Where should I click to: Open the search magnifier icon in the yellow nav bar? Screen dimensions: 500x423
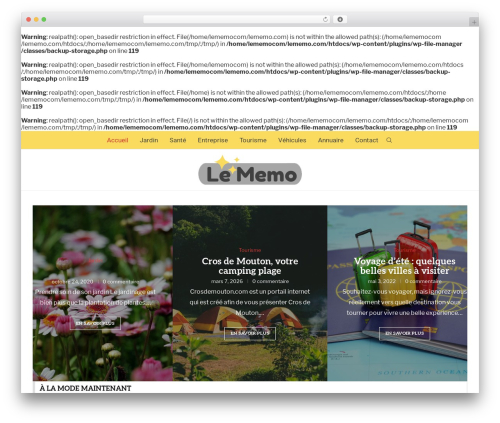pos(389,140)
